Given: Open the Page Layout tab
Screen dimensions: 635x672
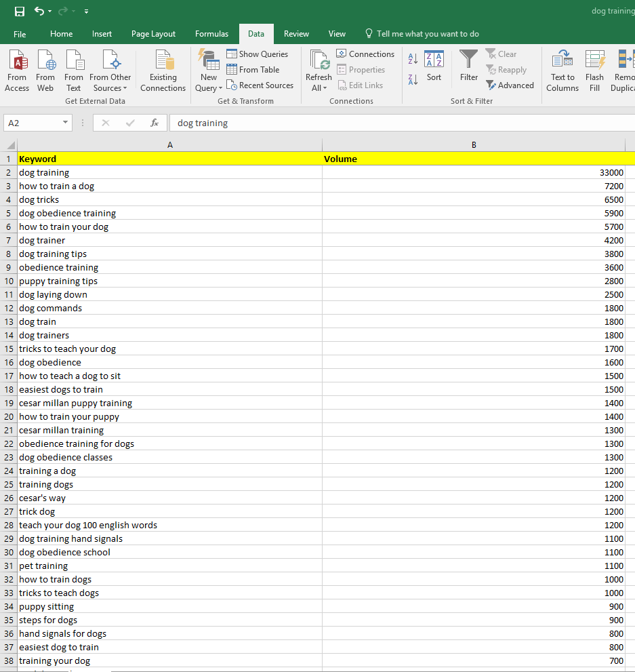Looking at the screenshot, I should [x=153, y=34].
